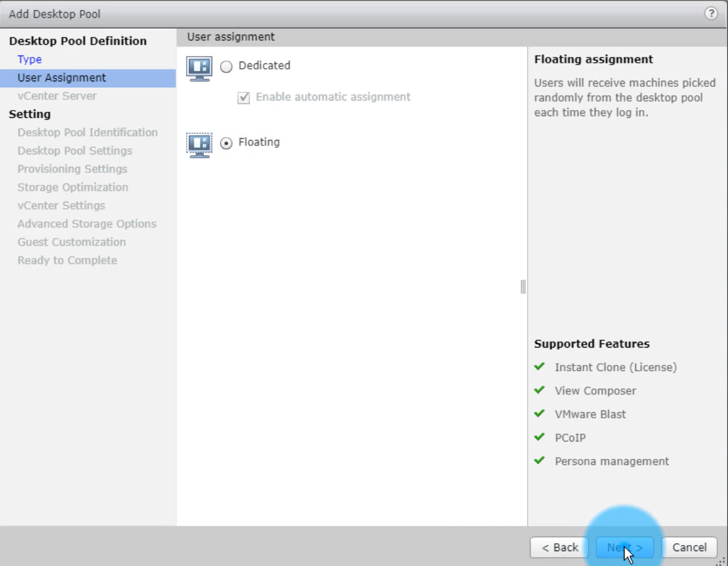Select User Assignment in the sidebar
The height and width of the screenshot is (566, 728).
coord(62,78)
